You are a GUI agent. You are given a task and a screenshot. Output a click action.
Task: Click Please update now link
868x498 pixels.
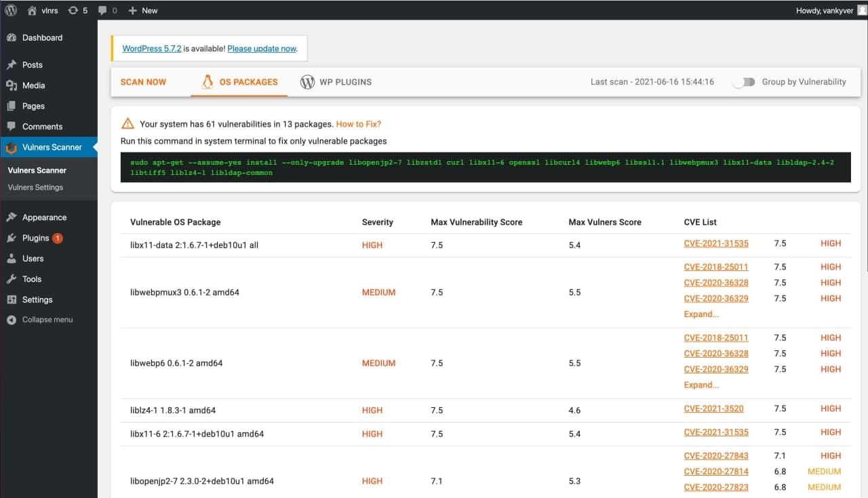(x=262, y=49)
